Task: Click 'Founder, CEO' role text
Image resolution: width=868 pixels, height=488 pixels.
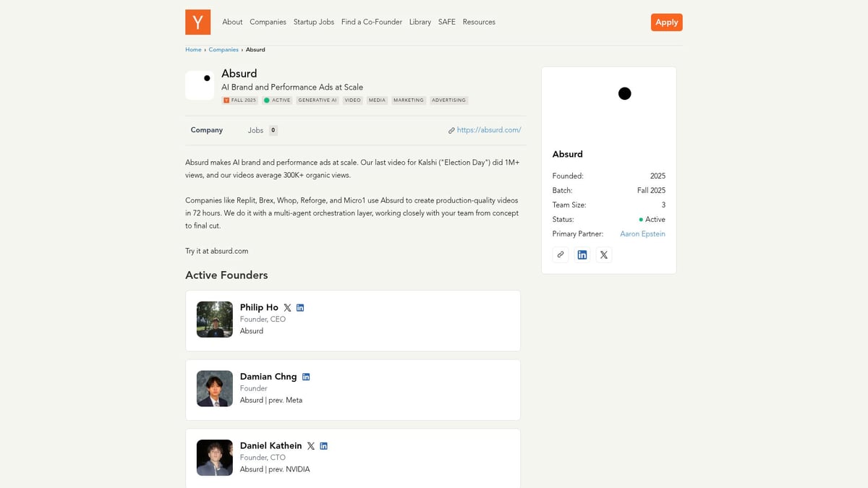Action: (x=263, y=319)
